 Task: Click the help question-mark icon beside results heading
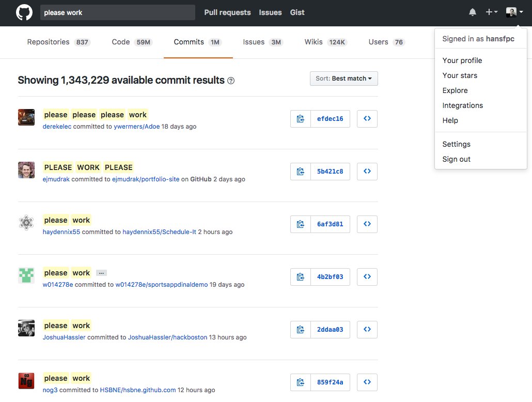(231, 81)
